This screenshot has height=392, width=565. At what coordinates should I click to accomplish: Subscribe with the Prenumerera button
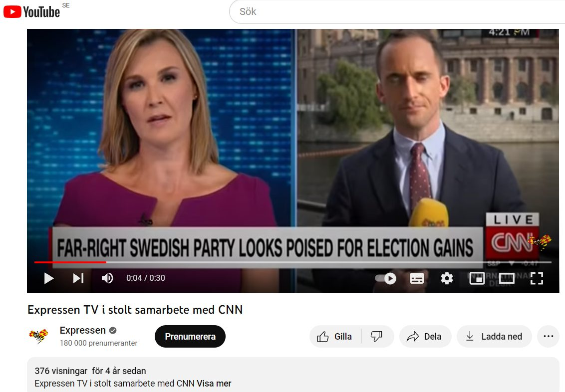(x=190, y=337)
